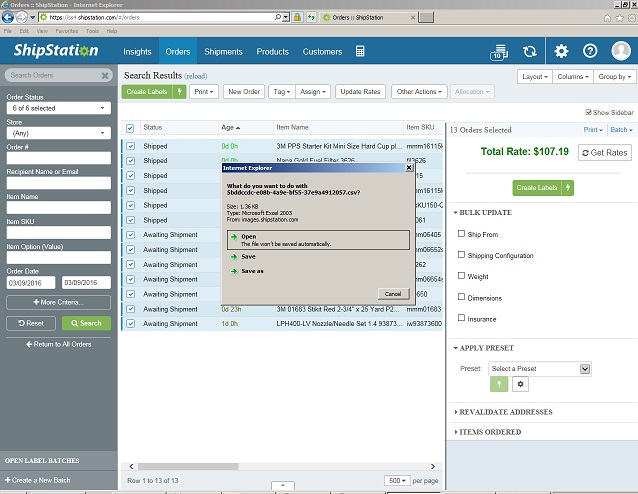
Task: Click the Get Rates button
Action: (x=605, y=153)
